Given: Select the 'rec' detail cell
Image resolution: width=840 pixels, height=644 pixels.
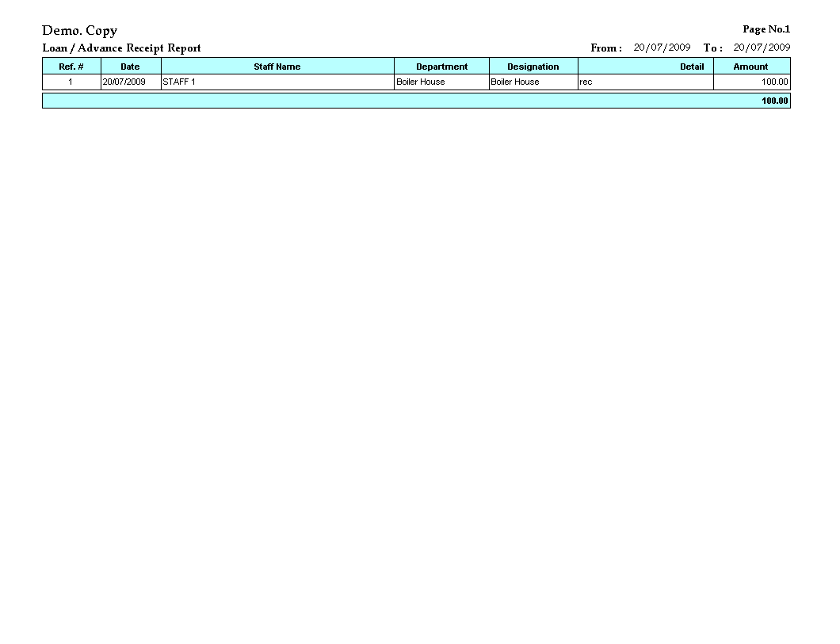Looking at the screenshot, I should [x=646, y=82].
